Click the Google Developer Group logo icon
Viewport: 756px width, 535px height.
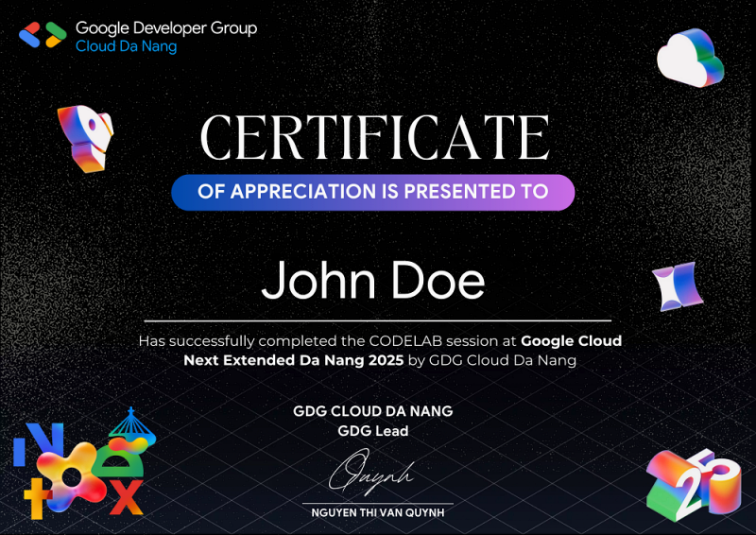[x=43, y=35]
